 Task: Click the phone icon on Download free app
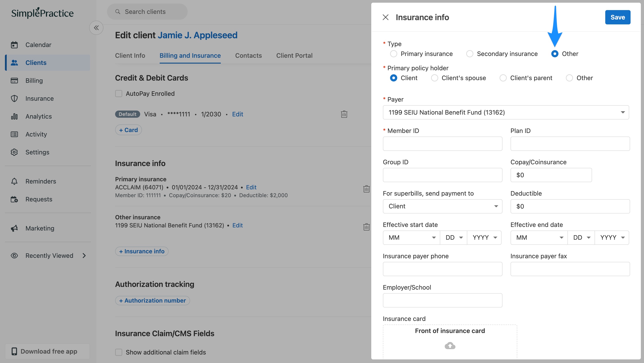[x=14, y=351]
